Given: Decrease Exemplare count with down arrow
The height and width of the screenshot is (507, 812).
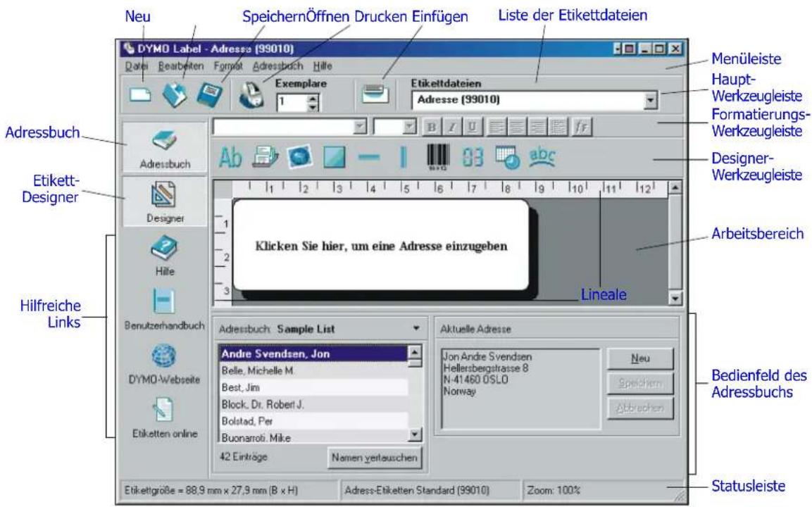Looking at the screenshot, I should pos(312,107).
